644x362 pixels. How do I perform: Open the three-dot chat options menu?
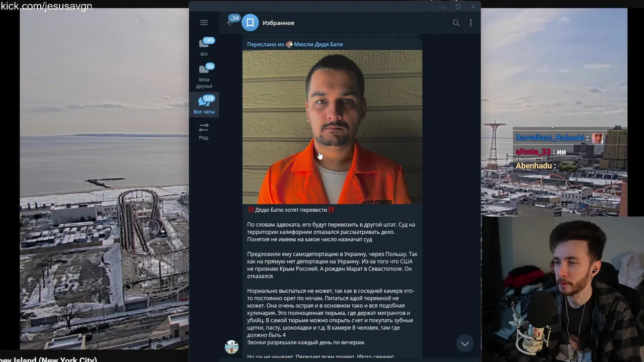[470, 23]
